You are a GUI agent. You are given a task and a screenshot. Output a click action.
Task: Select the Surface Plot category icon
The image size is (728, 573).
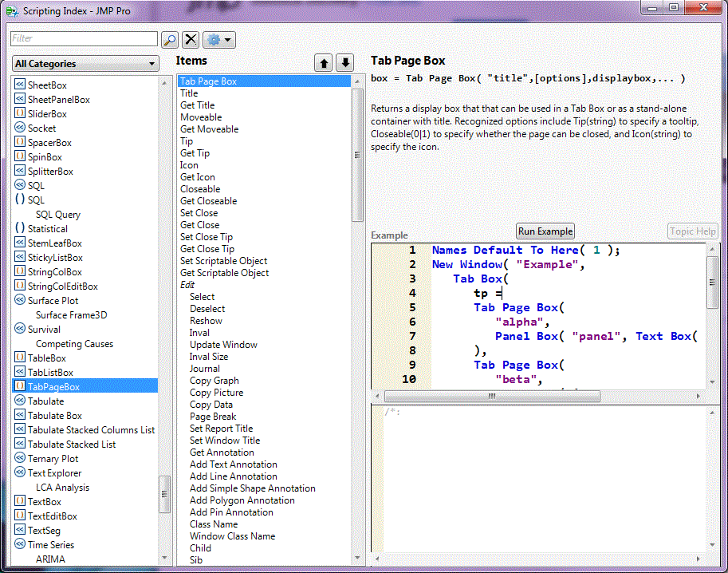coord(20,300)
